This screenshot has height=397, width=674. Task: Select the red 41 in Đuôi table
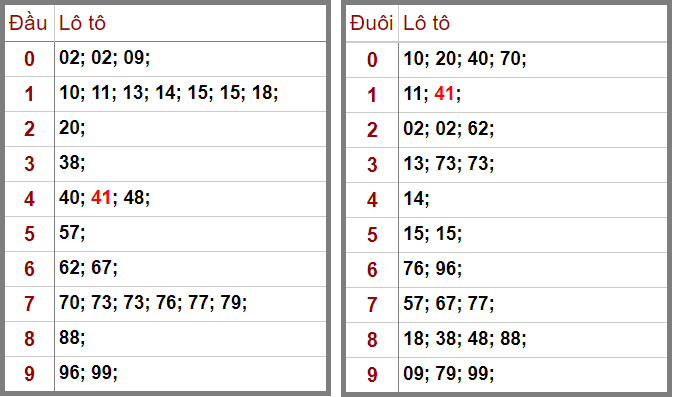(444, 93)
